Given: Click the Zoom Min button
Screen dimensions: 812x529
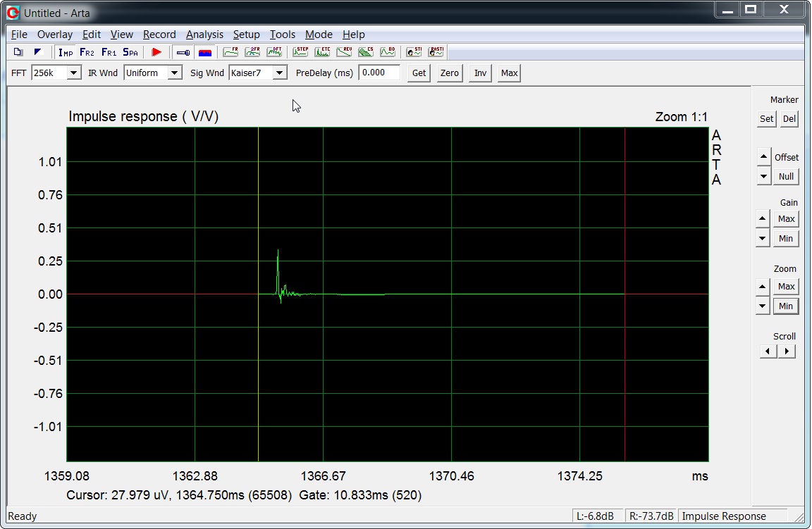Looking at the screenshot, I should point(786,306).
